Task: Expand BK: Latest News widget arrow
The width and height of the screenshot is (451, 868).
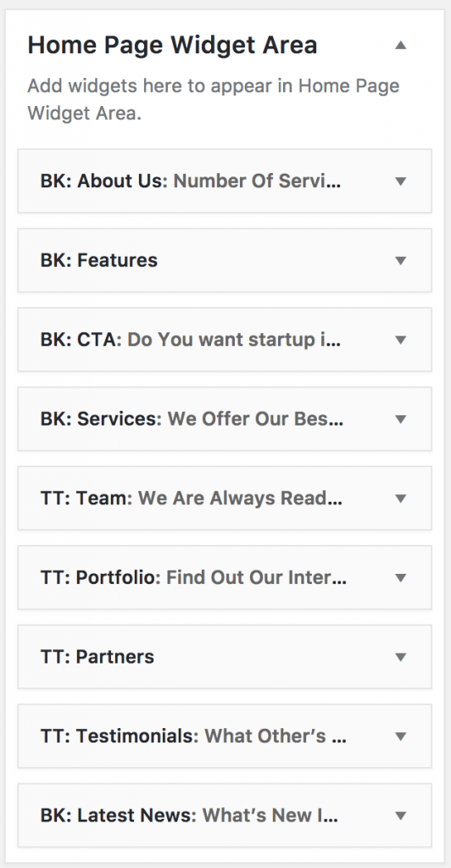Action: coord(401,815)
